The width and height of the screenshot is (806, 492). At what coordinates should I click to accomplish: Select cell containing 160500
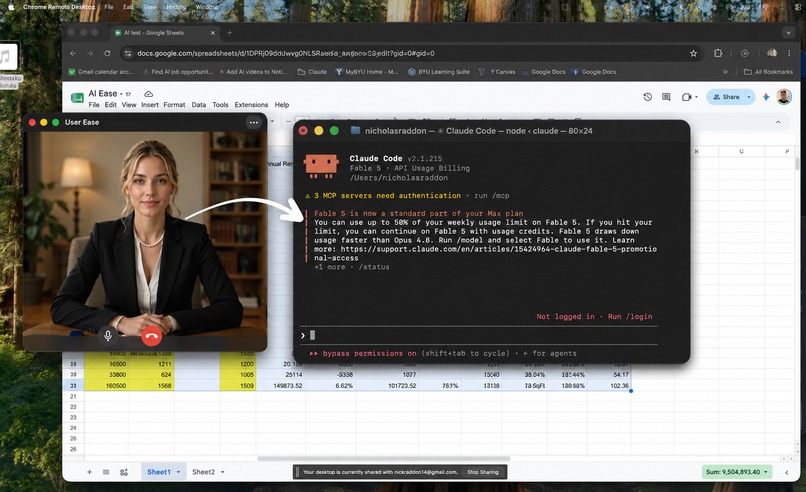[106, 386]
